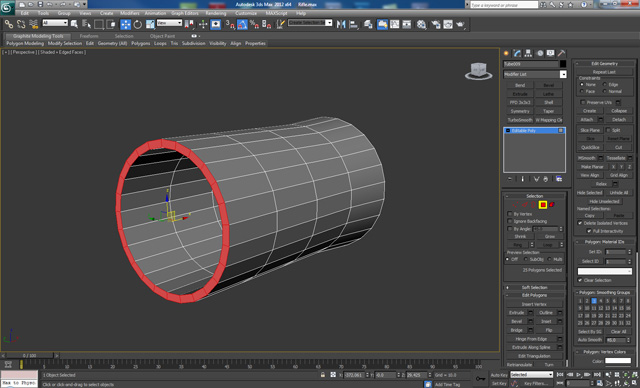Open the Modifiers menu
The height and width of the screenshot is (388, 640).
(130, 13)
